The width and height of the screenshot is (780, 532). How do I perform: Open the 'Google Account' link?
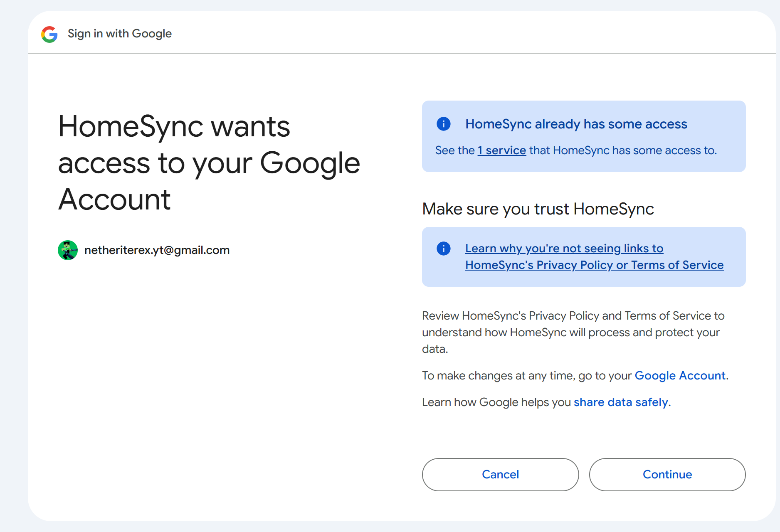[x=680, y=376]
